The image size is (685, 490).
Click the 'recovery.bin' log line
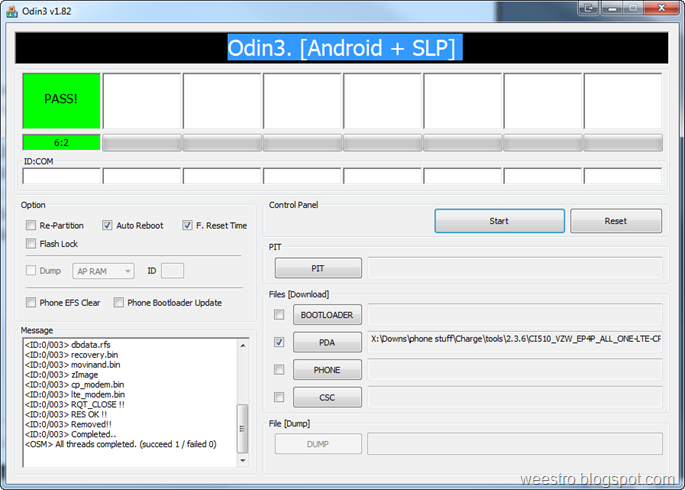pos(71,355)
